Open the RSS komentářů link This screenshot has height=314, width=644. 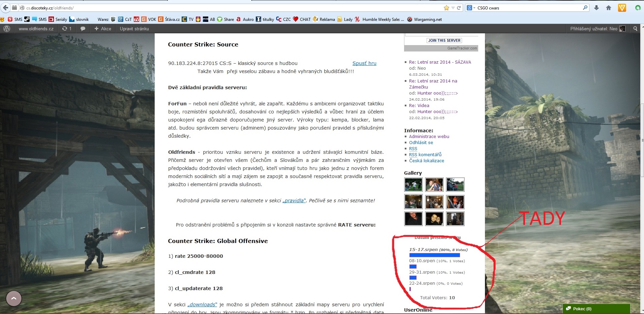click(x=425, y=155)
